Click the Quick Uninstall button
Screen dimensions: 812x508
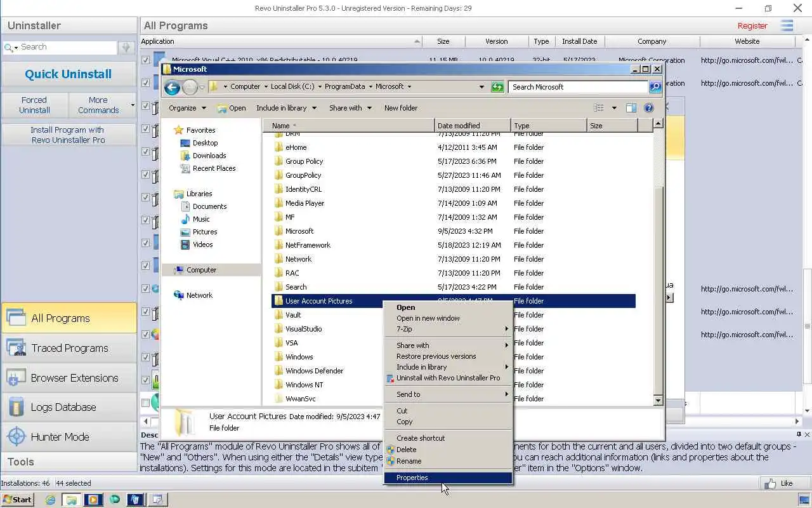69,74
